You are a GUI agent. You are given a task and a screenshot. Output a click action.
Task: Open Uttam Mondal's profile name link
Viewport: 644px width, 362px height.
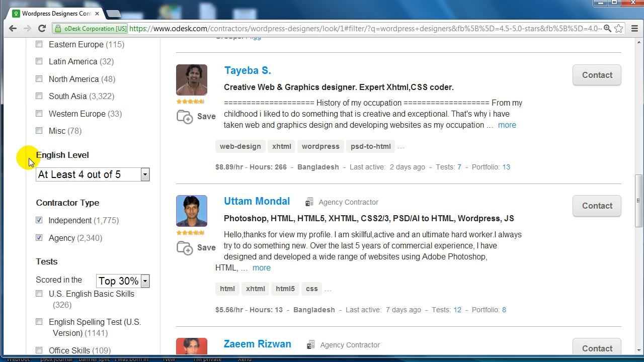point(257,201)
